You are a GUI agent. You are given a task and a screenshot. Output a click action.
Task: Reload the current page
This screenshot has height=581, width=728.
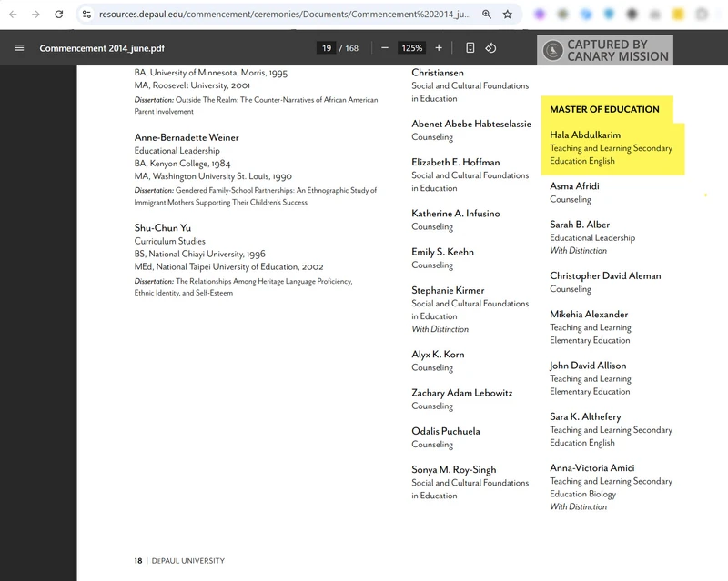59,15
